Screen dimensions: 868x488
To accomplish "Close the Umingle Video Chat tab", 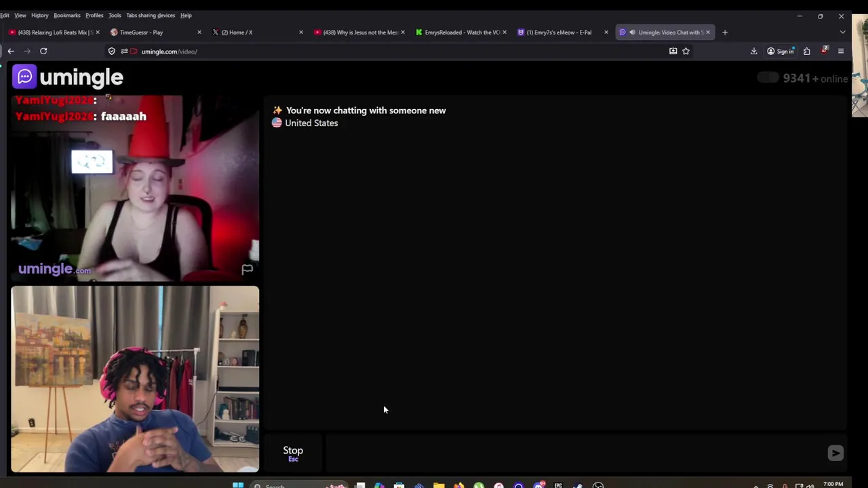I will pyautogui.click(x=708, y=32).
